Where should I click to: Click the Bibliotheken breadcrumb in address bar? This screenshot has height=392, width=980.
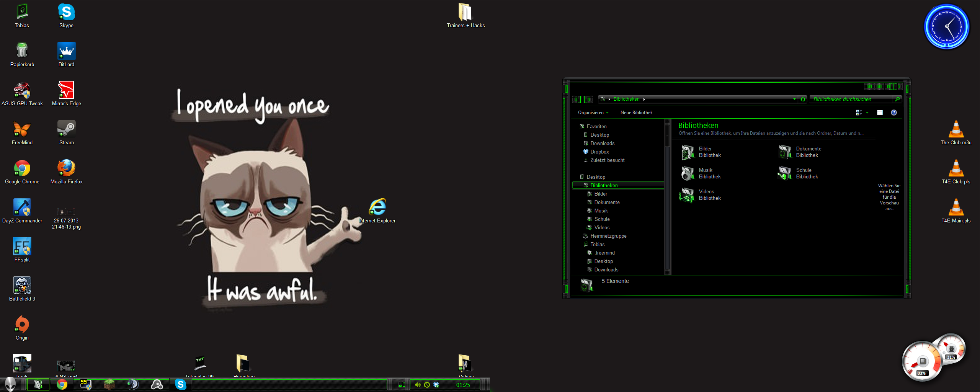click(626, 99)
